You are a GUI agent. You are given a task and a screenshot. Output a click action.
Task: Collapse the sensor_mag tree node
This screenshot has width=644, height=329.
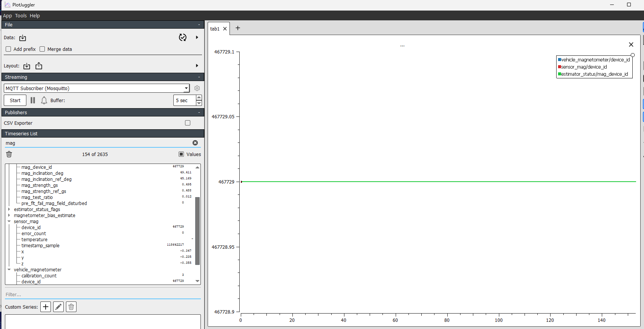[x=9, y=221]
